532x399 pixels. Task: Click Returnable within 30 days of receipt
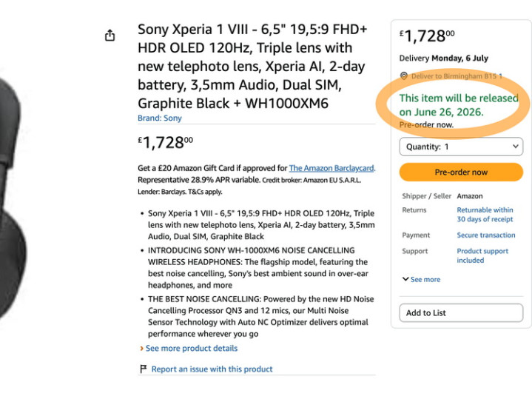tap(485, 215)
